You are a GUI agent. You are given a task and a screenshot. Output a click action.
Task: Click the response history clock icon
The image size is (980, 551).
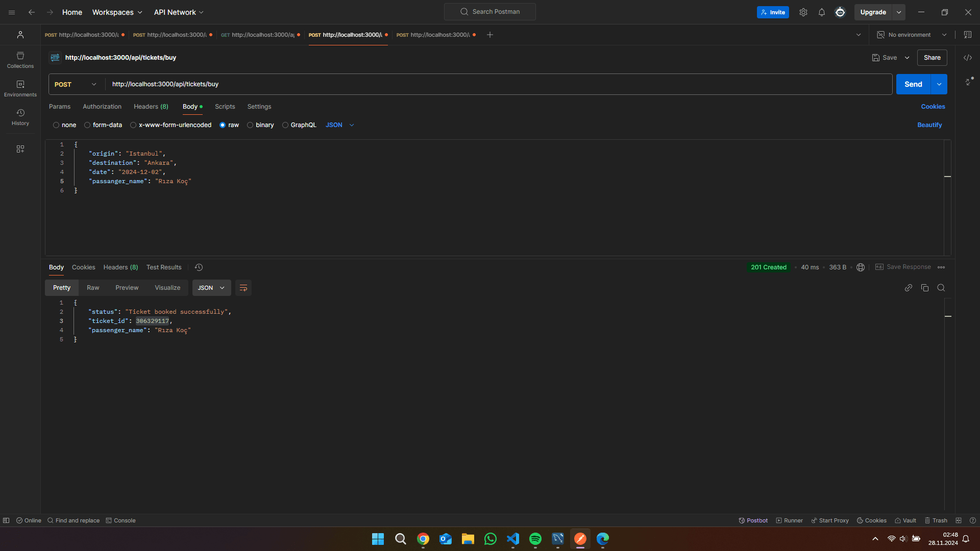coord(199,267)
